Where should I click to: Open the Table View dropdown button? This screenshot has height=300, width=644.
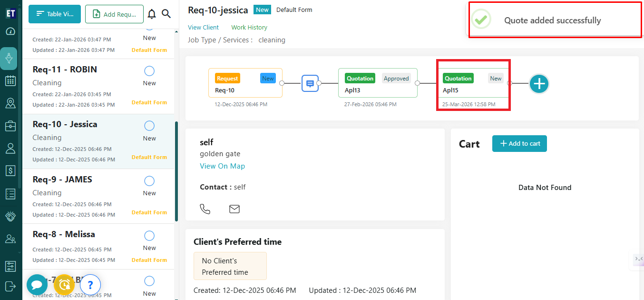tap(55, 14)
